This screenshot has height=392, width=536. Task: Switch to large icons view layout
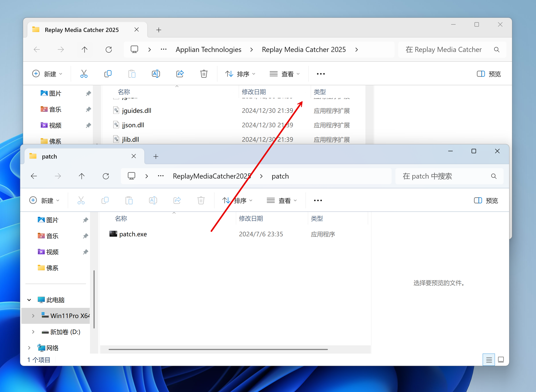(x=501, y=360)
